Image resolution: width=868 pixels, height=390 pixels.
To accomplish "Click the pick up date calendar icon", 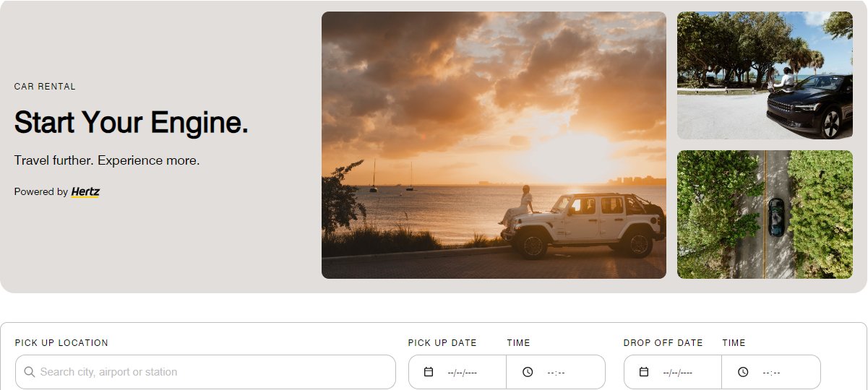I will point(429,372).
